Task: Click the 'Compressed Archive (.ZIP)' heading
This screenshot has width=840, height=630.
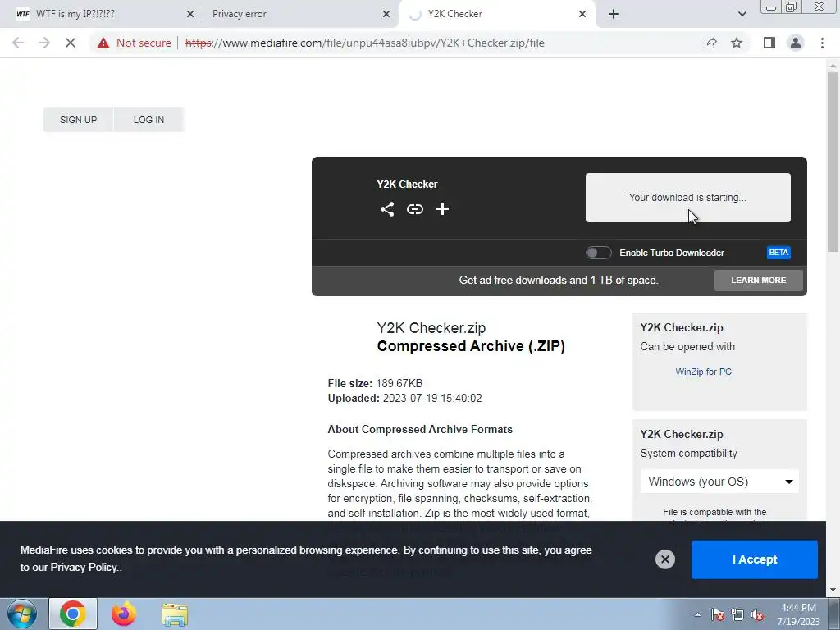Action: tap(471, 346)
